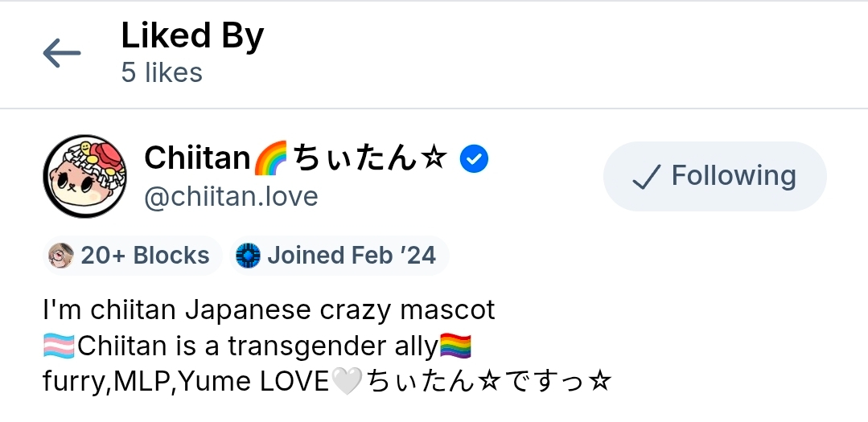Click the "furry,MLP,Yume LOVE" bio text

click(186, 381)
